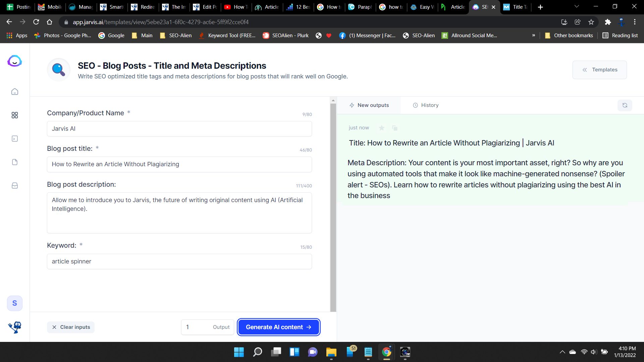Open the Other bookmarks folder

coord(569,36)
